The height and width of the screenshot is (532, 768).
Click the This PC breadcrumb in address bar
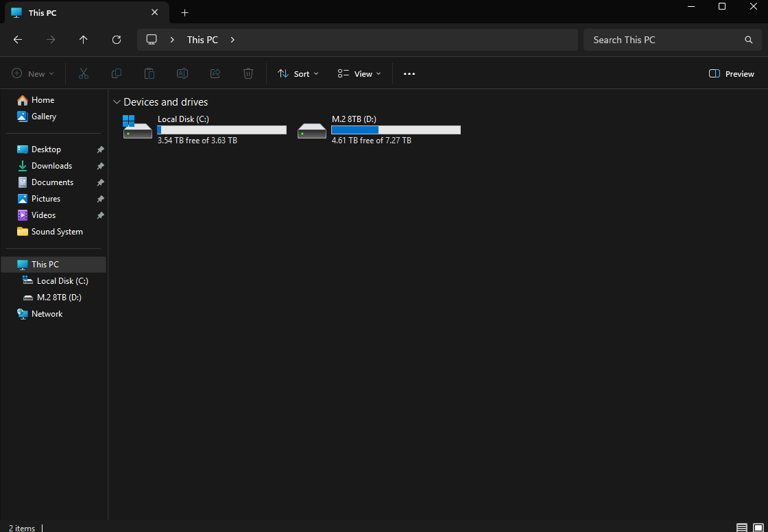click(x=202, y=40)
